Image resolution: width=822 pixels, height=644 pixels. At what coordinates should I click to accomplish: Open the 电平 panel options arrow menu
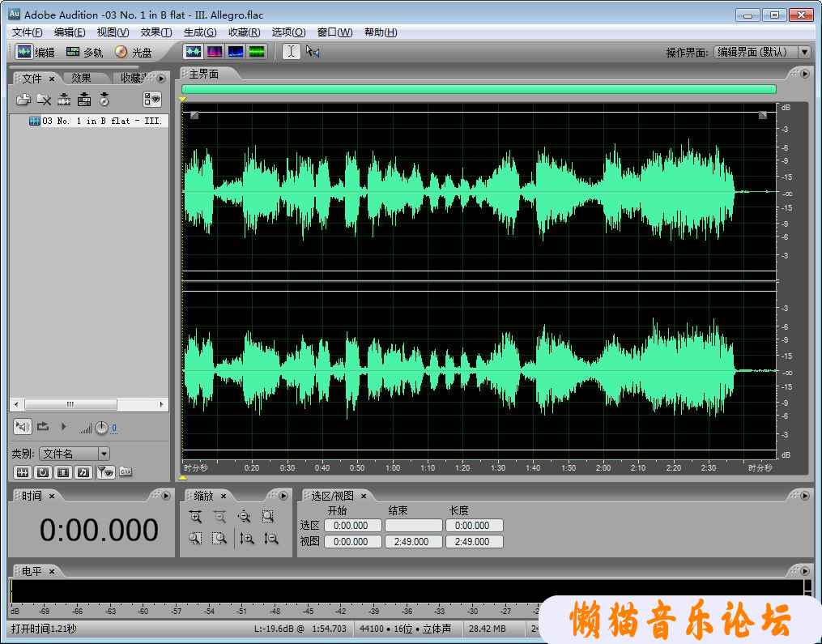coord(805,570)
